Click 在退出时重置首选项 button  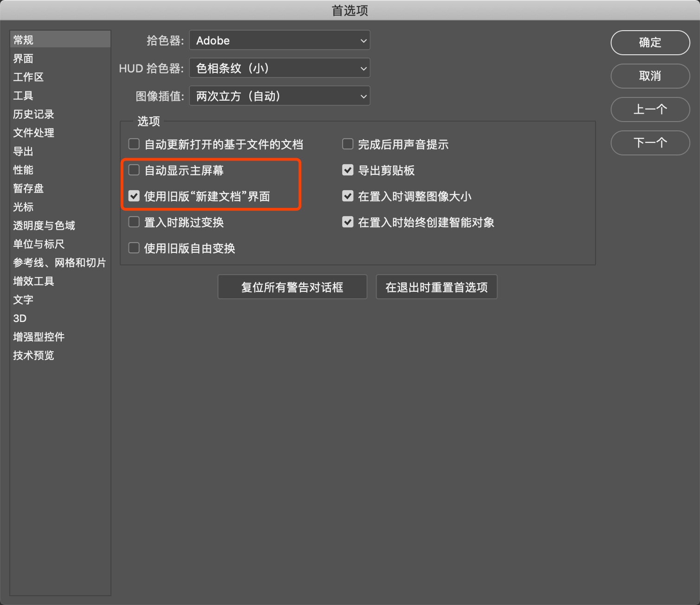tap(436, 287)
